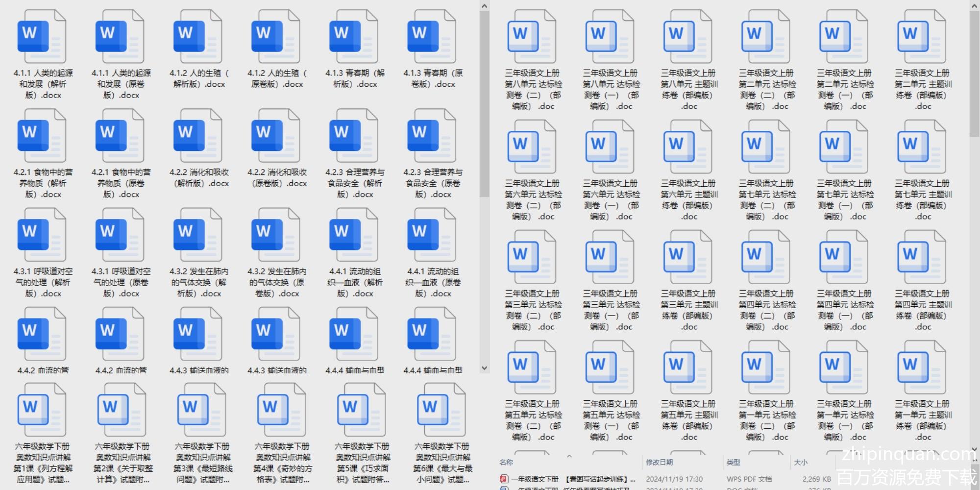The width and height of the screenshot is (980, 490).
Task: Select the 三年级语文上册 第五单元 达标检测卷（二） icon
Action: (x=532, y=367)
